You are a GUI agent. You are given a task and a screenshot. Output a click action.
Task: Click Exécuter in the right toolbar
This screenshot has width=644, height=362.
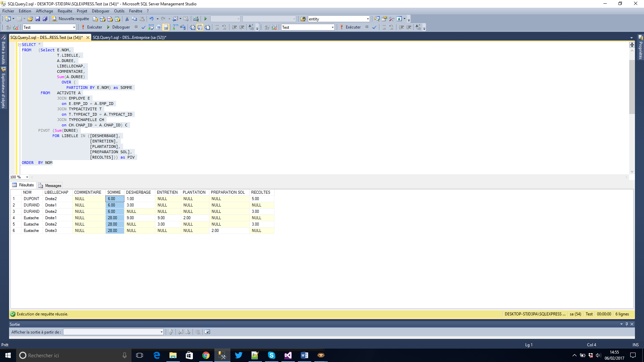tap(350, 27)
